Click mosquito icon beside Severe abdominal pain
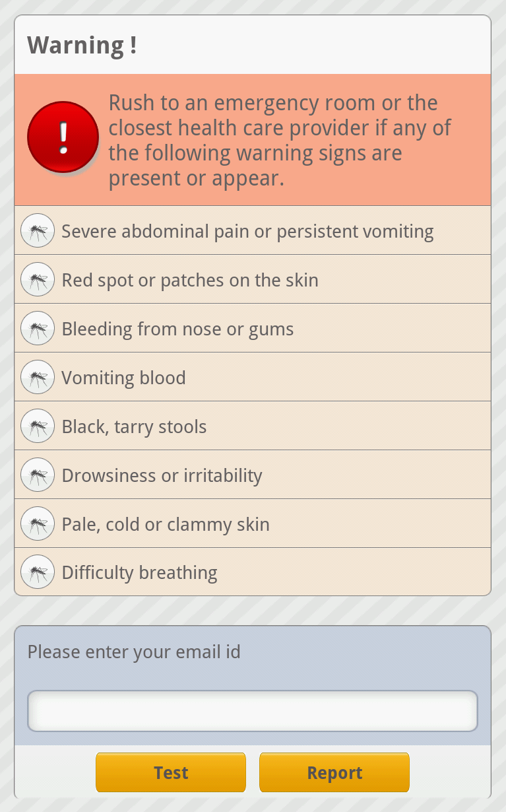The image size is (506, 812). pyautogui.click(x=38, y=230)
